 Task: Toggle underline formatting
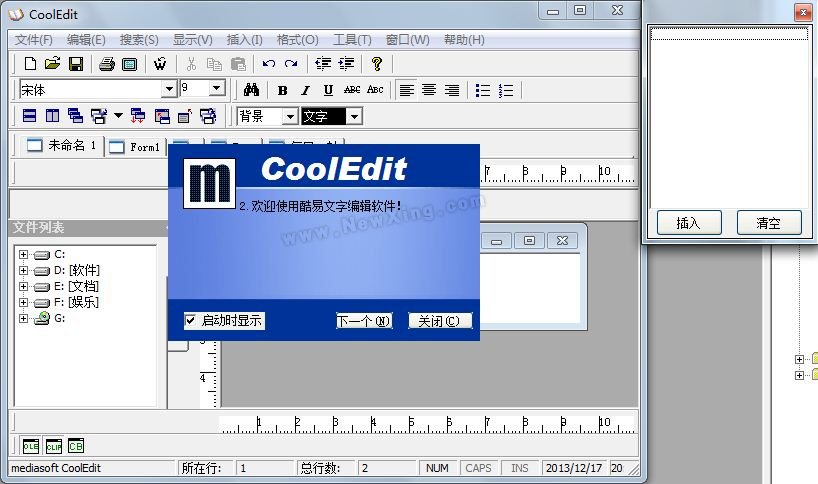point(328,90)
